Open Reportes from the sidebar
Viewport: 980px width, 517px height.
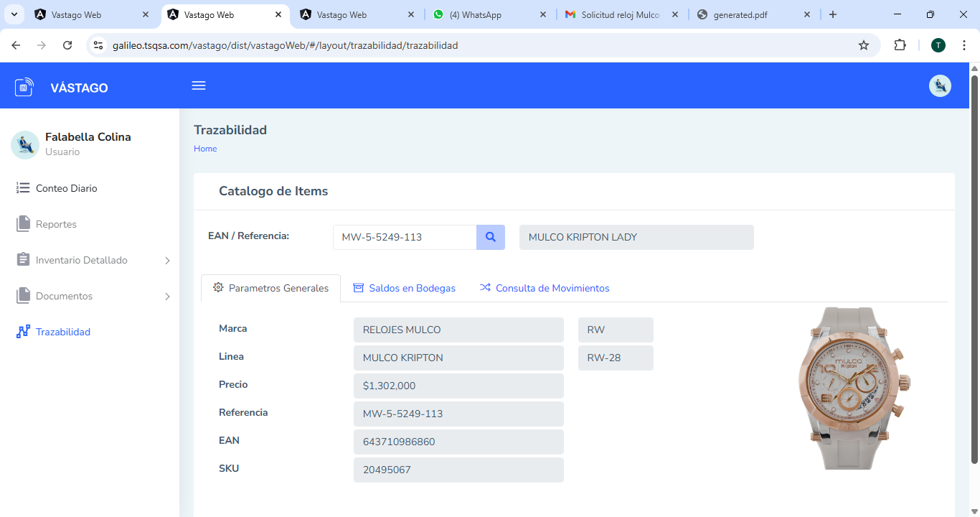56,224
